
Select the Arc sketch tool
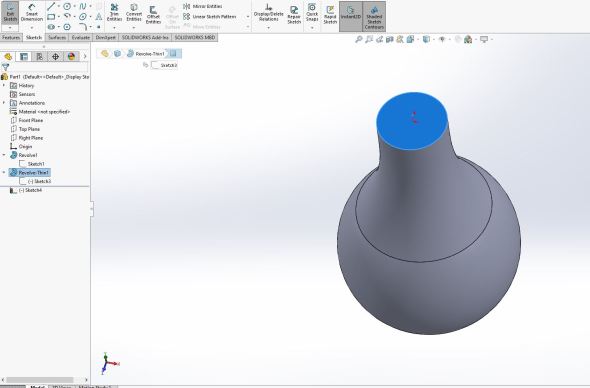tap(67, 17)
